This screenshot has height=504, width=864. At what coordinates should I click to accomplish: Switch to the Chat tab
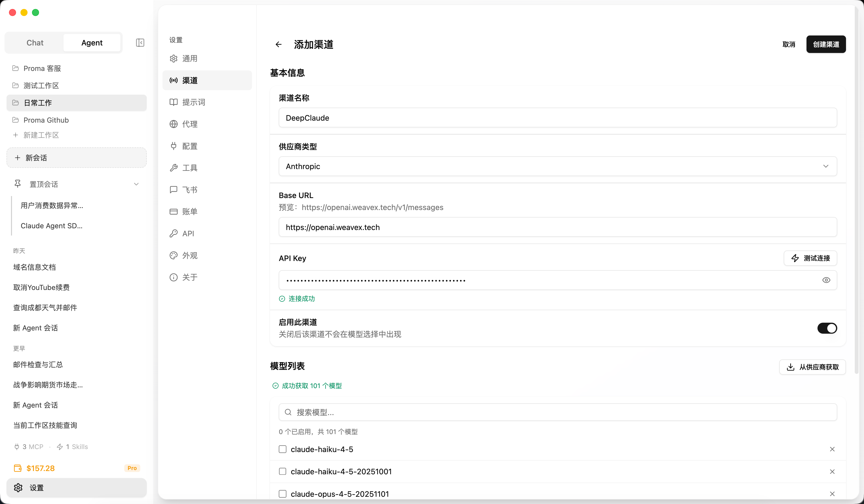(x=35, y=43)
